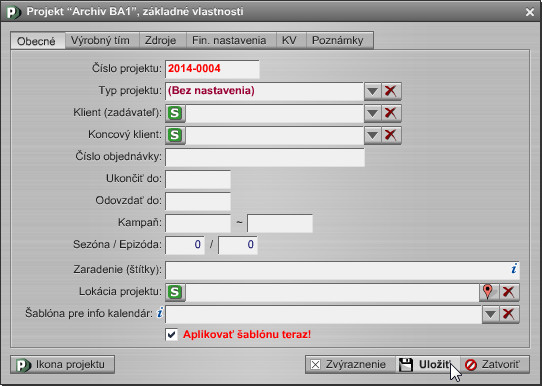Click the Epizóda number field
This screenshot has width=542, height=386.
tap(238, 245)
